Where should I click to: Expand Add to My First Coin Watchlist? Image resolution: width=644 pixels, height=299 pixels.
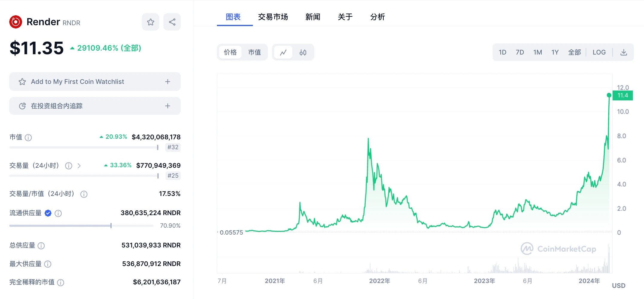point(167,81)
